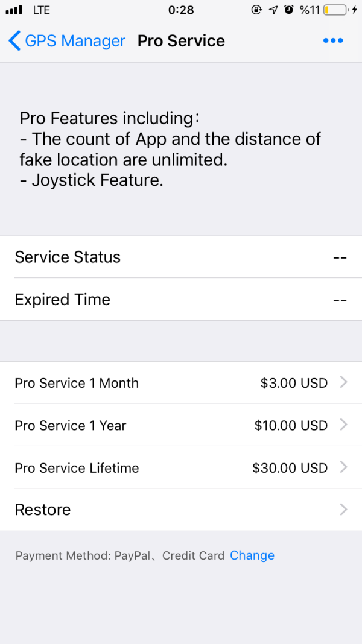362x644 pixels.
Task: Open chevron beside $10.00 USD price
Action: coord(343,425)
